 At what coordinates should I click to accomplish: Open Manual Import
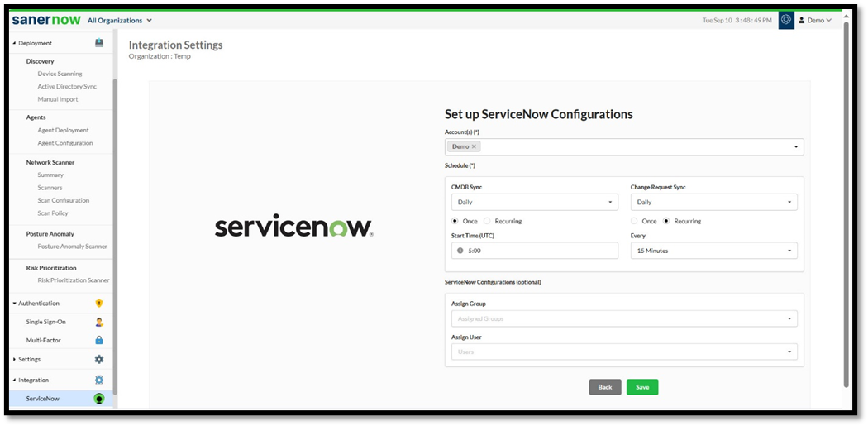[x=58, y=99]
